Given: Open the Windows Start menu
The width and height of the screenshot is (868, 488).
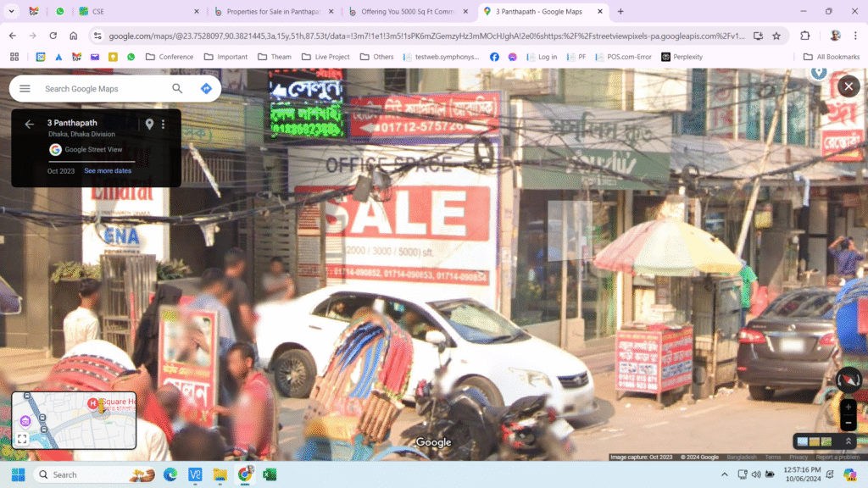Looking at the screenshot, I should (19, 474).
